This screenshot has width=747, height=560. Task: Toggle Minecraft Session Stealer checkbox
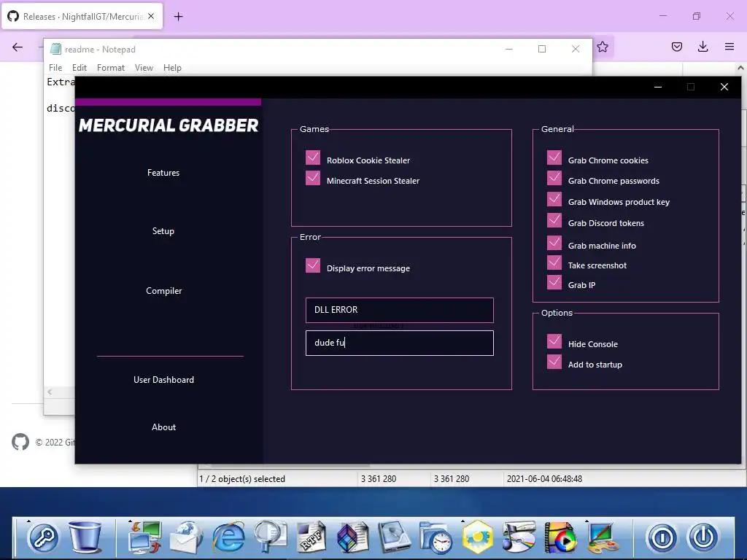pos(313,178)
